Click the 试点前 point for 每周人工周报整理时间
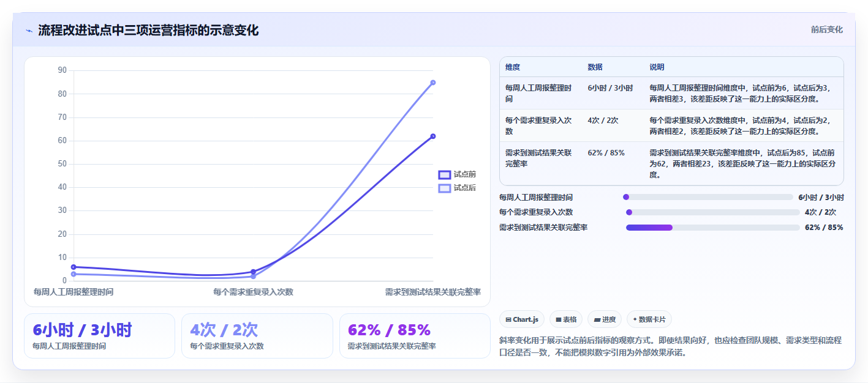 [x=74, y=267]
